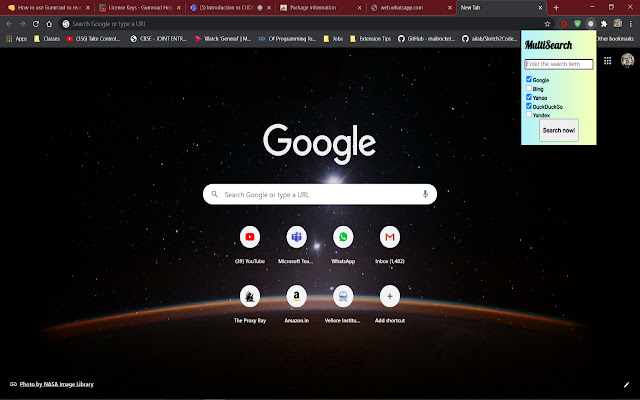Open the Gmail Inbox shortcut

click(x=390, y=237)
